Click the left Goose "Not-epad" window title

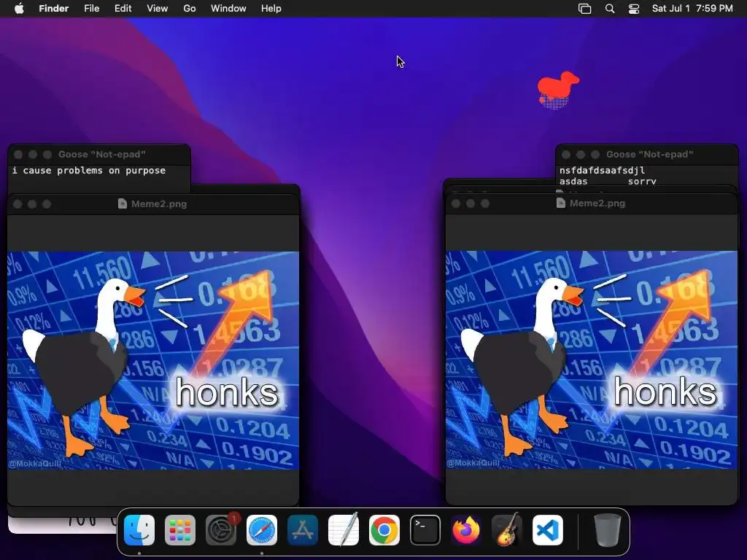coord(102,155)
